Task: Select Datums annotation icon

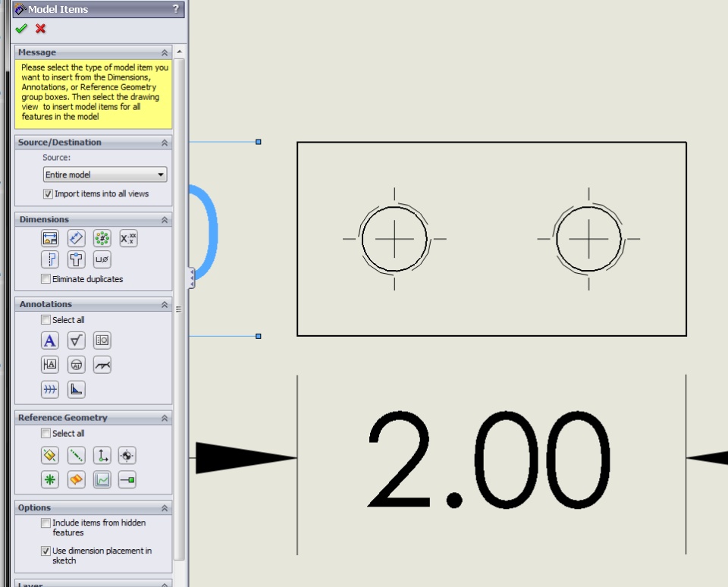Action: [50, 365]
